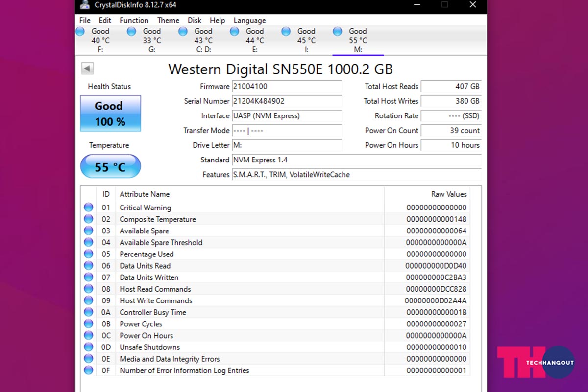Click Total Host Reads value 407 GB

tap(451, 87)
